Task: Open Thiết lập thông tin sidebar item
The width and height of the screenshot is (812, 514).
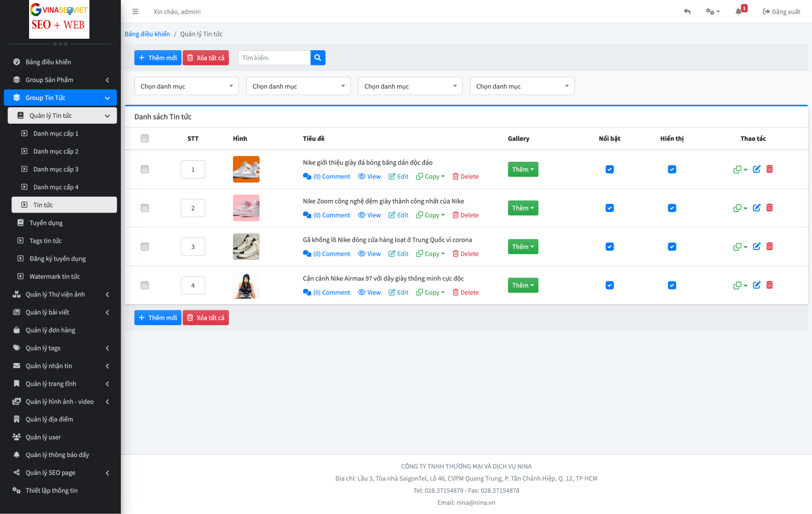Action: pos(60,491)
